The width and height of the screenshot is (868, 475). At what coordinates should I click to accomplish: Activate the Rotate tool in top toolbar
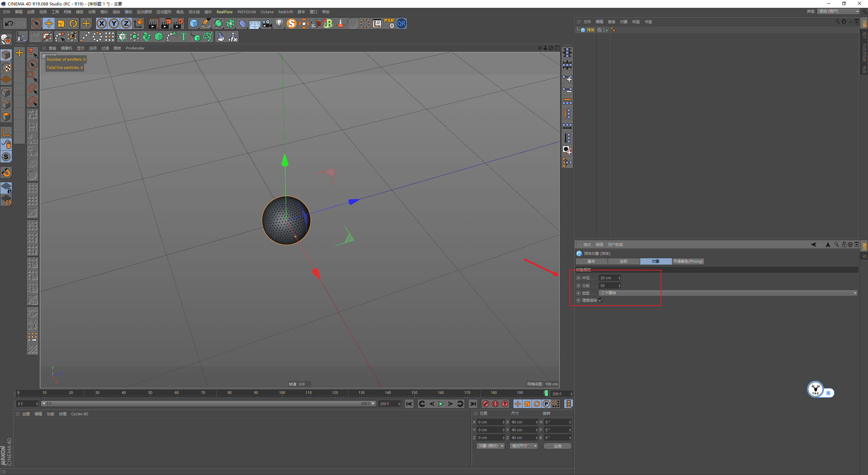pyautogui.click(x=73, y=24)
